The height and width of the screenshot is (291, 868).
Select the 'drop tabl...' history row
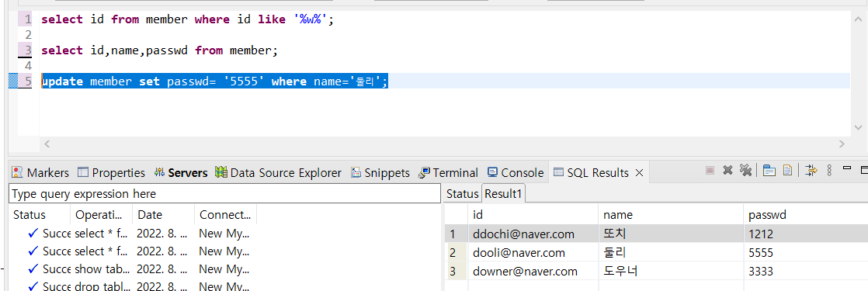133,286
